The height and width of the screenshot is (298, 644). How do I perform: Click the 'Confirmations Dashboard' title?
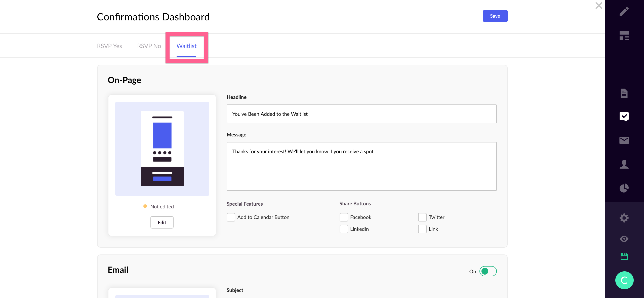[153, 17]
